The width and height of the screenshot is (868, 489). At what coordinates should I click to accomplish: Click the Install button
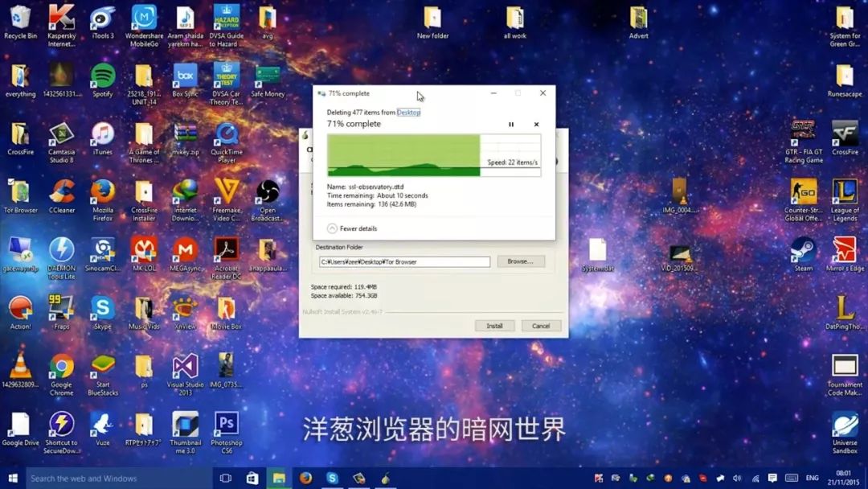point(495,326)
